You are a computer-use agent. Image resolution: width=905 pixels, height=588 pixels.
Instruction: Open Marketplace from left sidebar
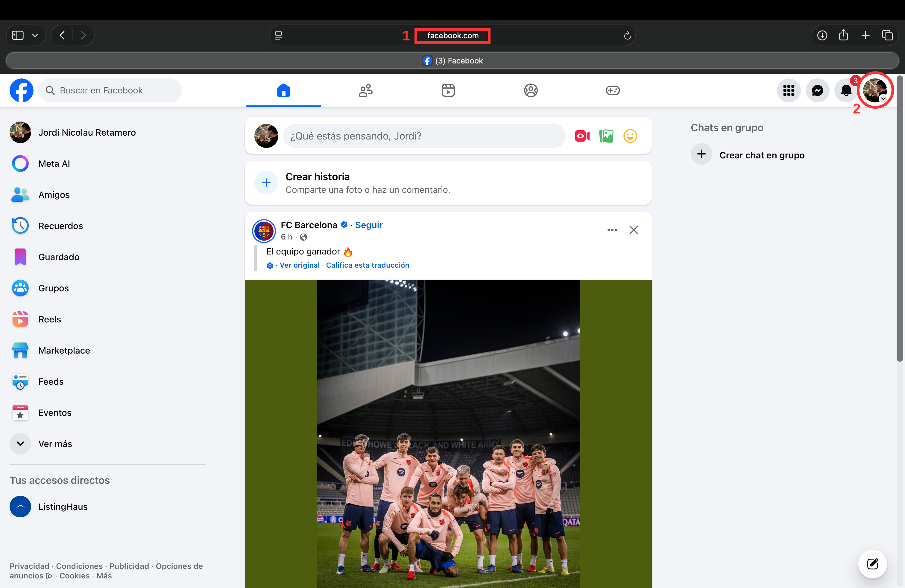coord(64,350)
